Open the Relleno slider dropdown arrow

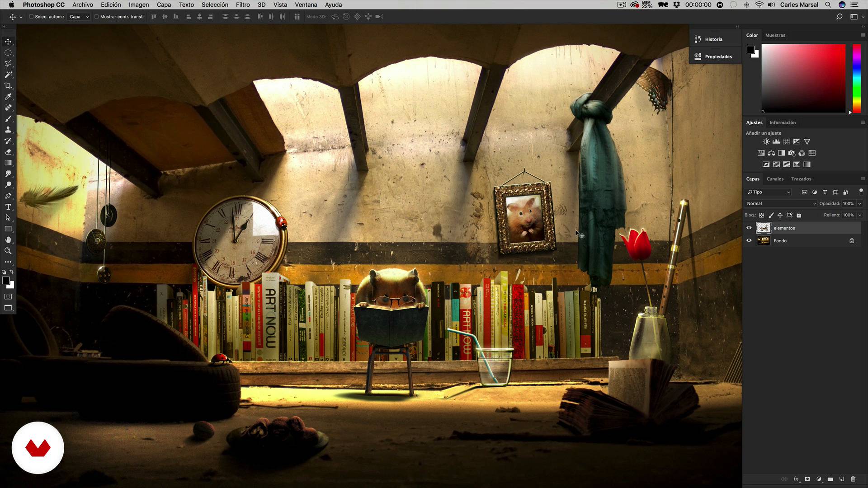pyautogui.click(x=860, y=215)
